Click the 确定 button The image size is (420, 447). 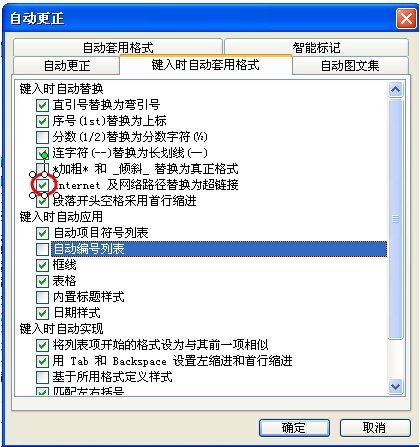tap(294, 428)
